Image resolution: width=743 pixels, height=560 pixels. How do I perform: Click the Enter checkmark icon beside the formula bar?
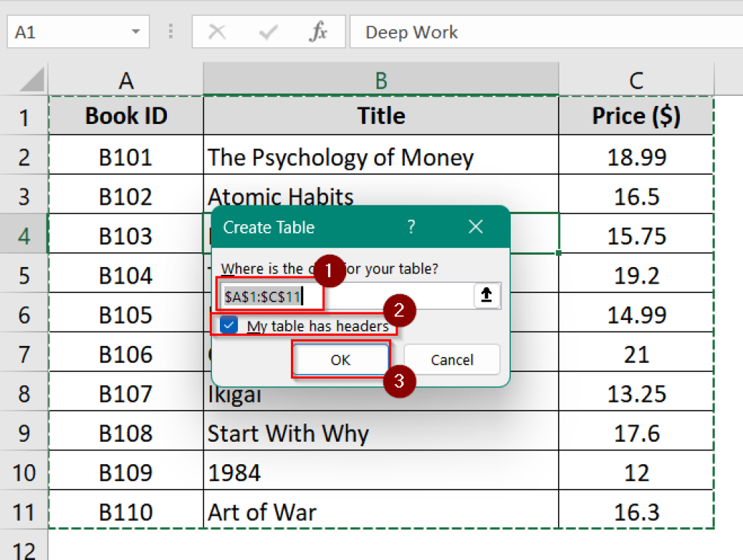pos(269,32)
